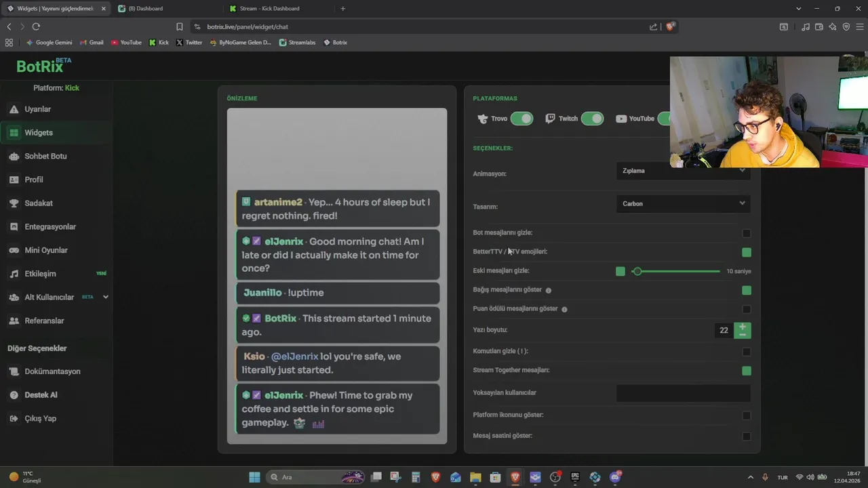
Task: Show hidden system tray icons
Action: coord(750,477)
